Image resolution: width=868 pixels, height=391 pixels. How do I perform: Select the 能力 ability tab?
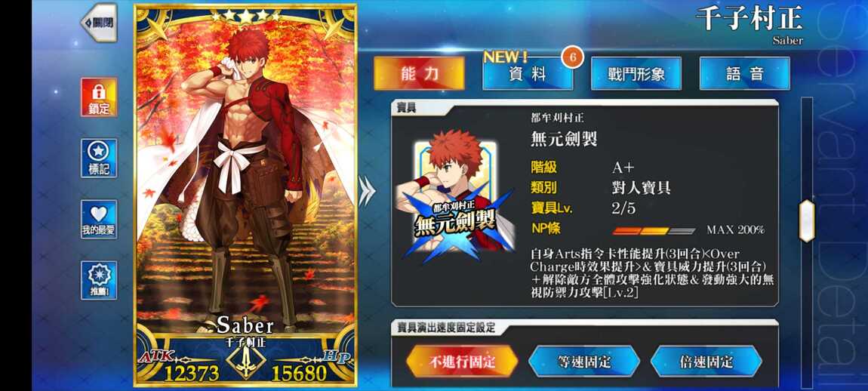(419, 74)
